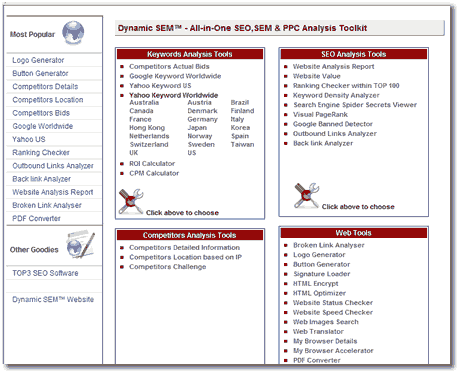Click the globe icon beside Most Popular
Viewport: 459px width, 371px height.
(73, 33)
